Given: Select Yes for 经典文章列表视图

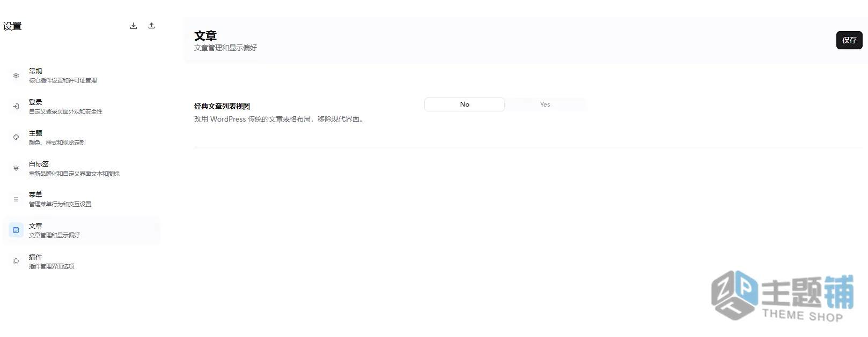Looking at the screenshot, I should [545, 104].
